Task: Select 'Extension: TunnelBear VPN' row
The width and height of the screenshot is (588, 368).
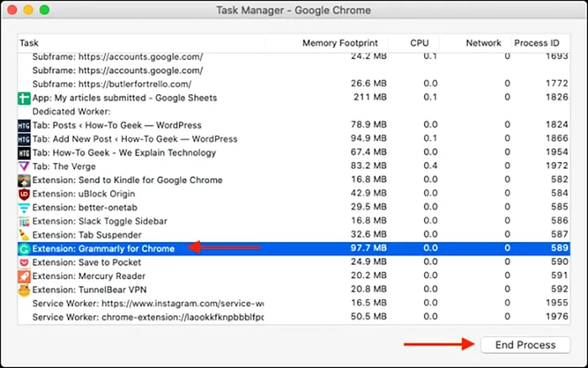Action: pos(294,290)
